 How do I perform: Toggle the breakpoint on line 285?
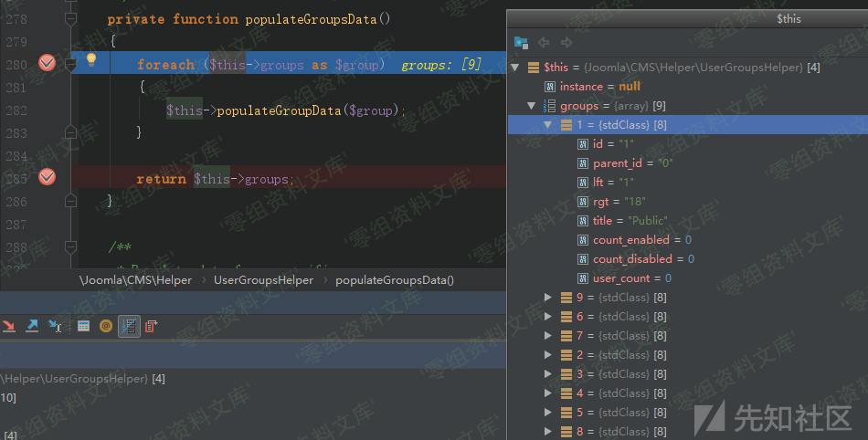click(x=47, y=177)
